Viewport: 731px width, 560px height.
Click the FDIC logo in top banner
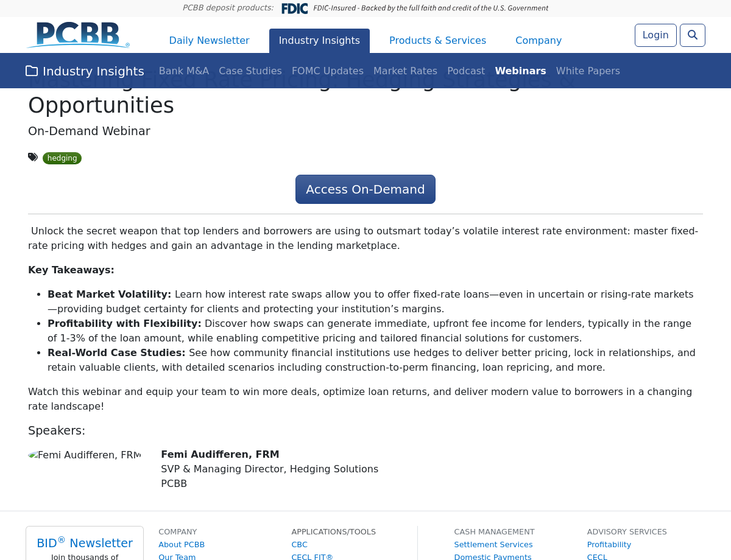click(294, 9)
